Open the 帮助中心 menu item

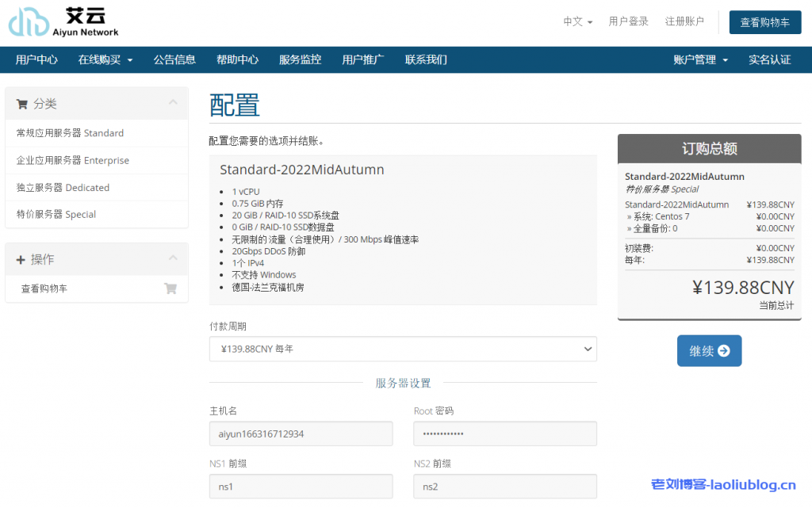pyautogui.click(x=238, y=59)
